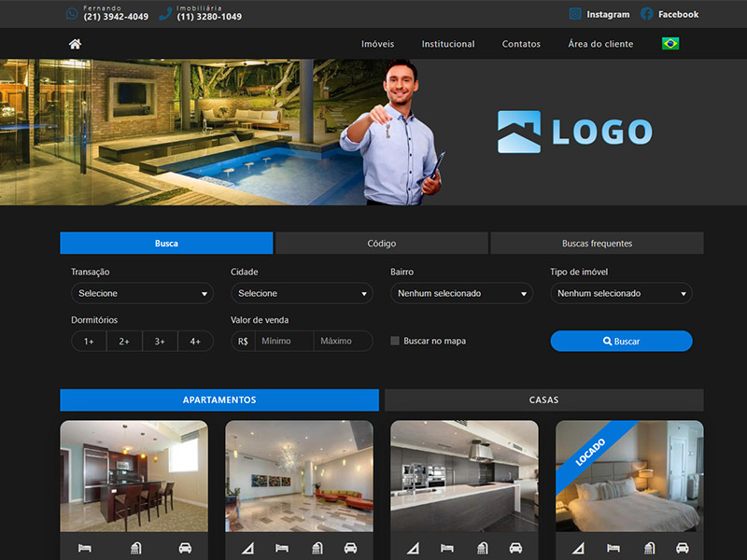Open the Transação dropdown
This screenshot has height=560, width=747.
[143, 293]
